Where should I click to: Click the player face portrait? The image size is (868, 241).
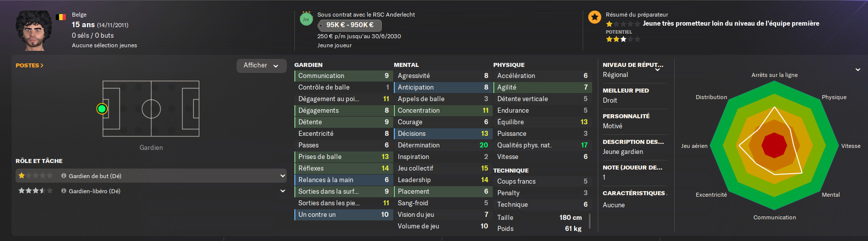pos(34,30)
